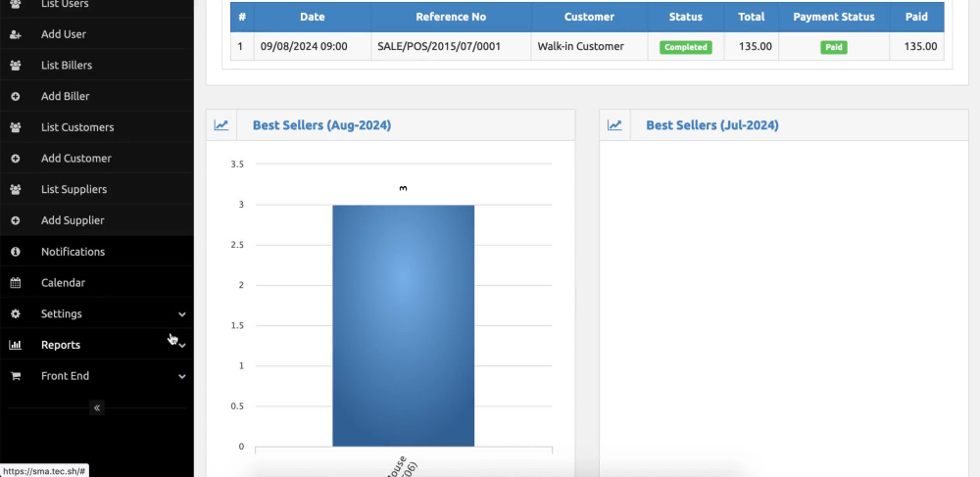Viewport: 980px width, 477px height.
Task: Click the Status column header
Action: click(686, 17)
